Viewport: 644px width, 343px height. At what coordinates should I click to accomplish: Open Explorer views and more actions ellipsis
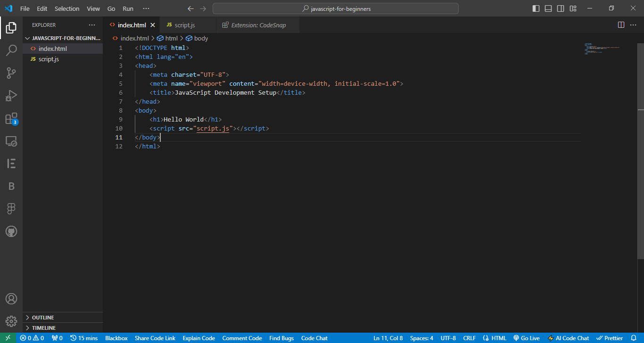[x=92, y=25]
